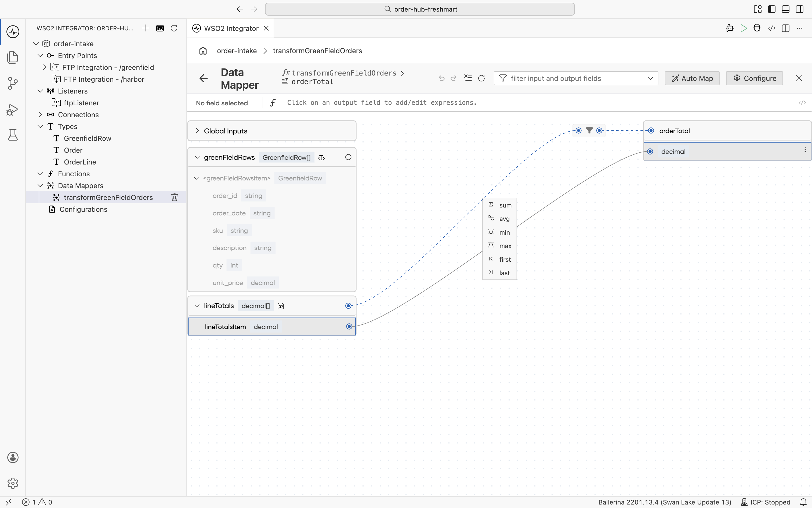The image size is (812, 508).
Task: Close the WSO2 Integrator tab
Action: coord(266,28)
